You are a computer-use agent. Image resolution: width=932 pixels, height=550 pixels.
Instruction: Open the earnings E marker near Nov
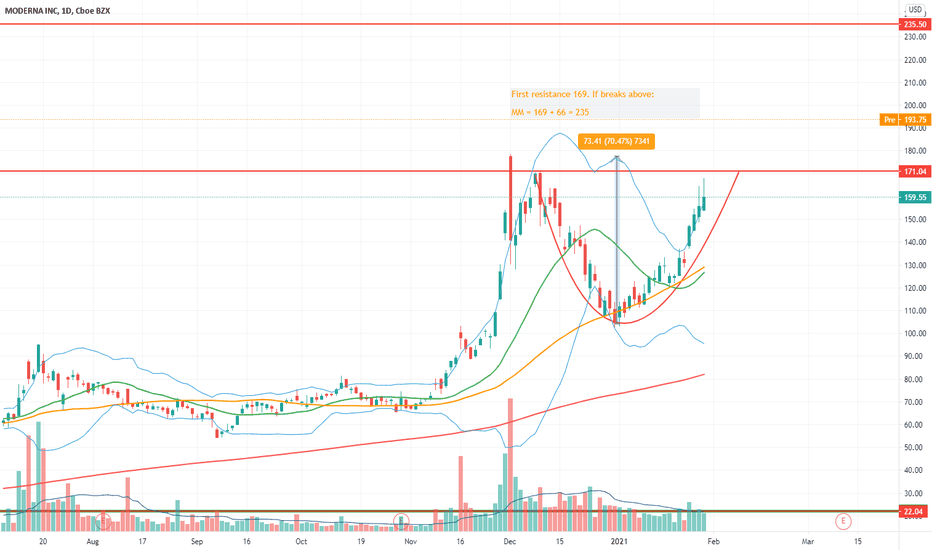pyautogui.click(x=401, y=521)
